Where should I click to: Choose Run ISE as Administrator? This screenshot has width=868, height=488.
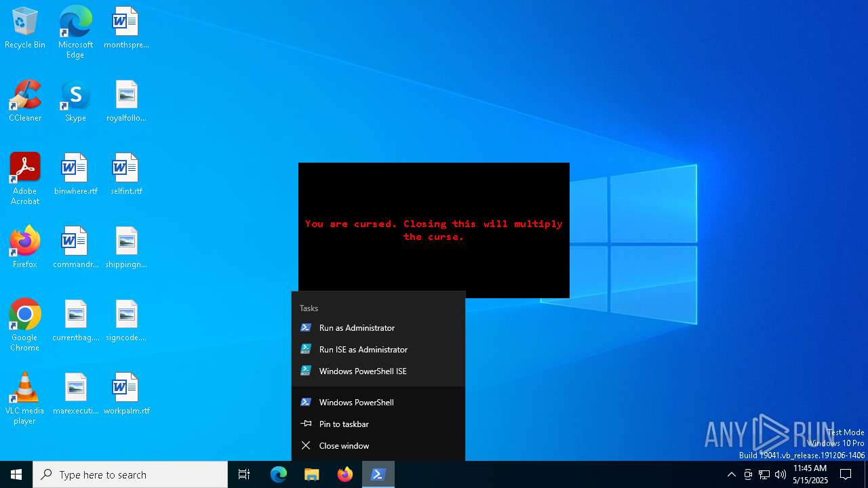click(378, 349)
